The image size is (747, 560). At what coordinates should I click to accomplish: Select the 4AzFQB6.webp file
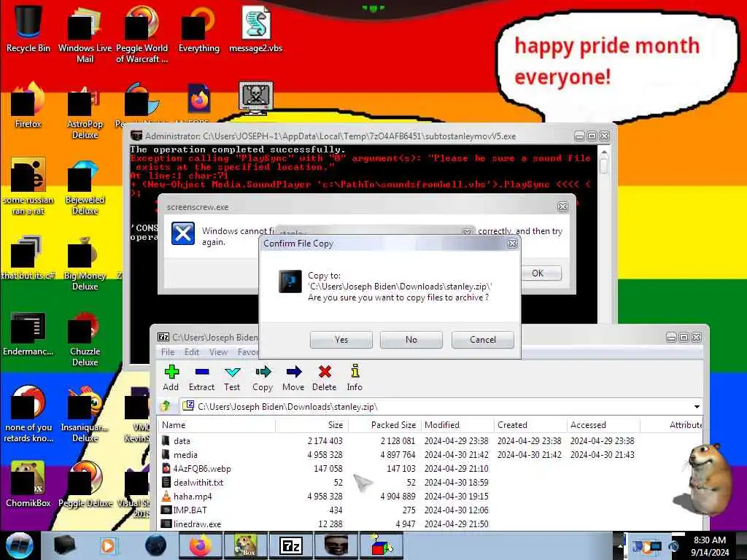coord(430,469)
